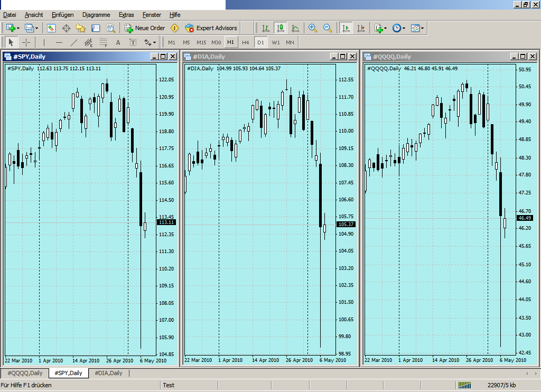
Task: Open the new chart dropdown arrow
Action: pos(18,28)
